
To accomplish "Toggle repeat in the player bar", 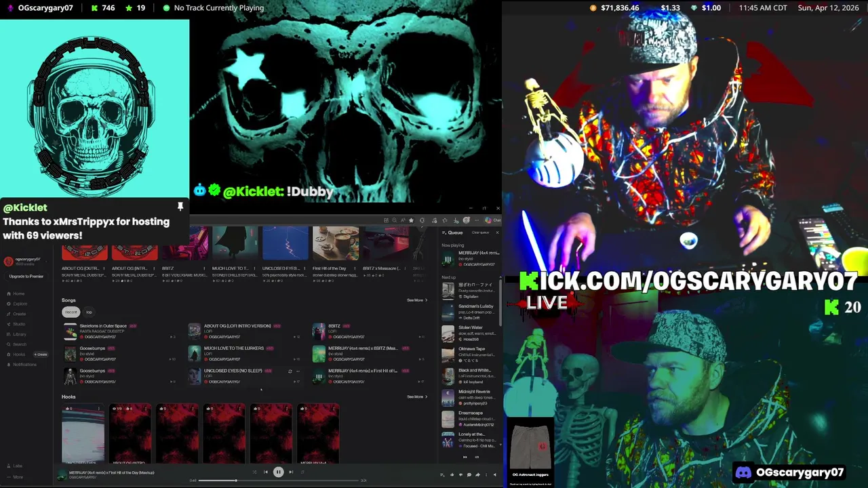I will [x=302, y=472].
